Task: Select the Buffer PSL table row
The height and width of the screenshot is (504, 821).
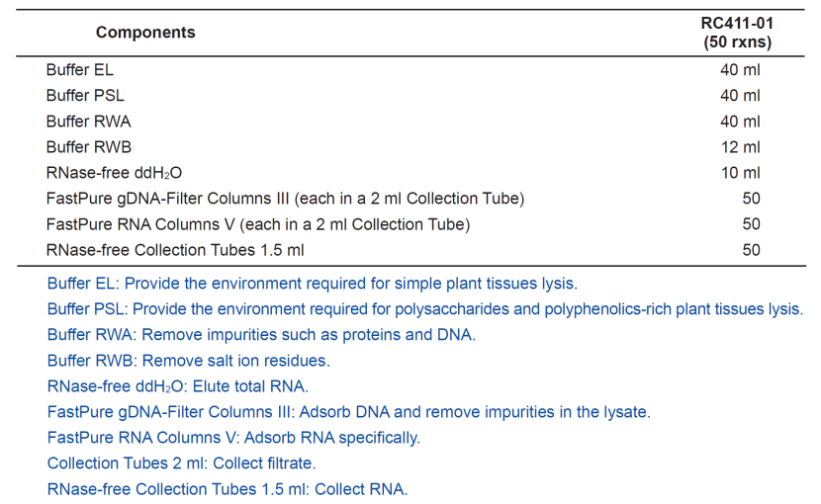Action: click(410, 95)
